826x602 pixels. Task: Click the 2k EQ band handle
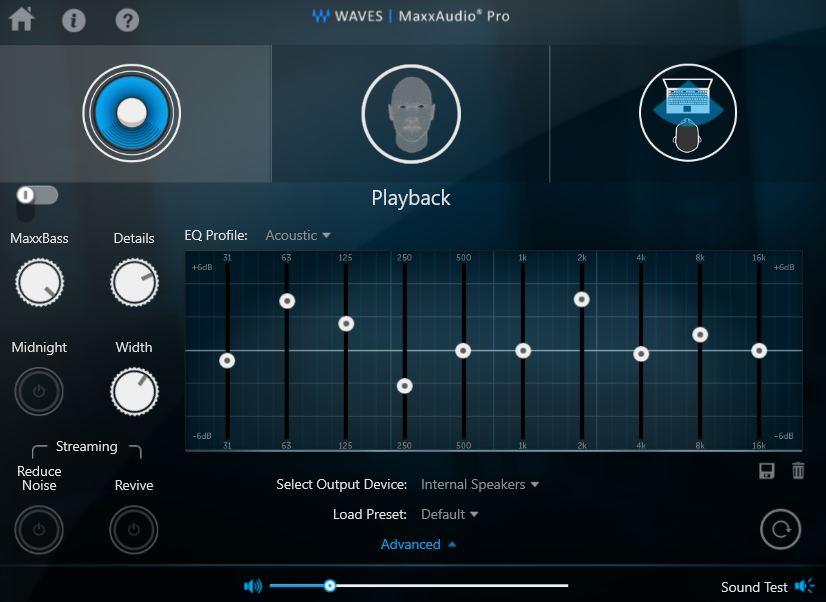(582, 300)
